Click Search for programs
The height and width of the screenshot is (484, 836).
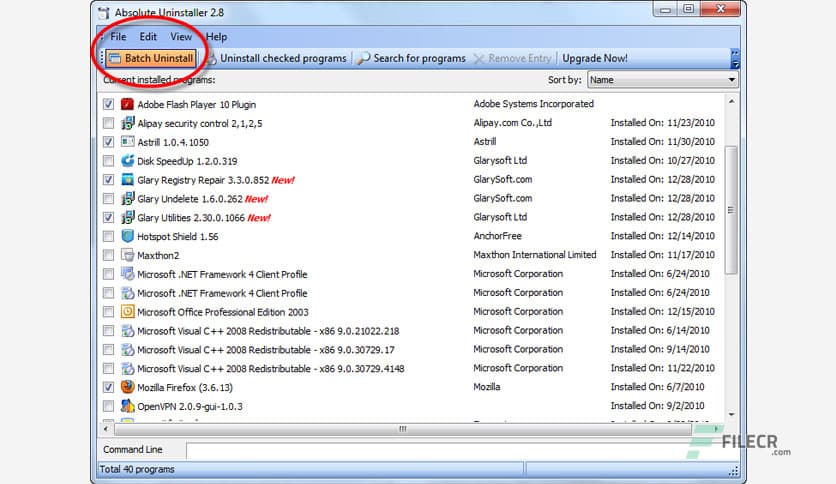coord(412,58)
